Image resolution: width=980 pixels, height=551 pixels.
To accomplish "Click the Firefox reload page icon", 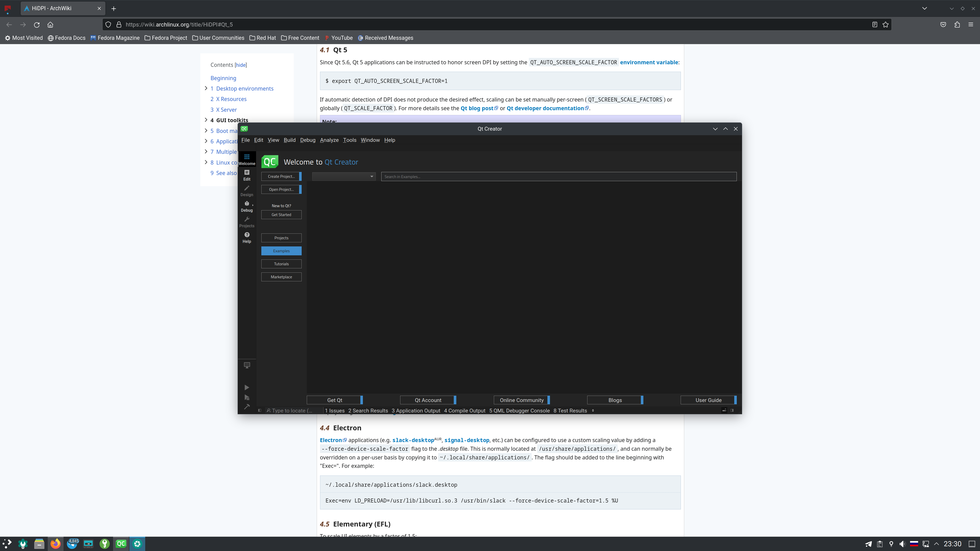I will [x=36, y=25].
